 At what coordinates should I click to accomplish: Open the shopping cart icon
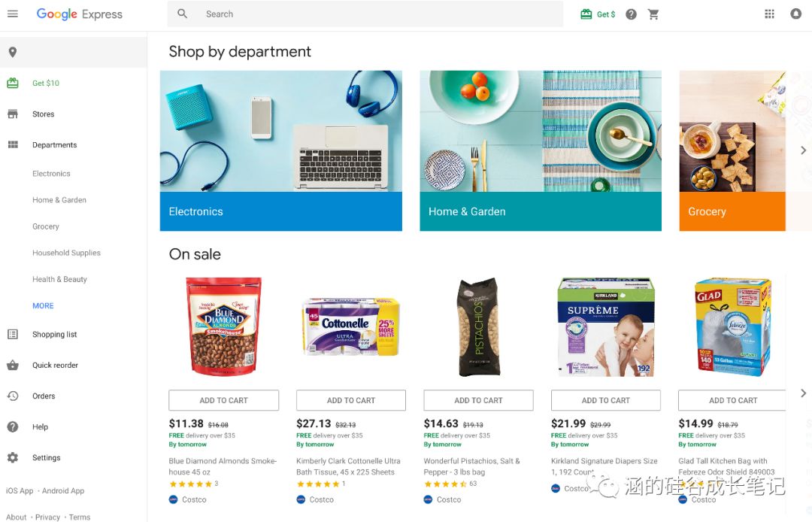tap(653, 14)
